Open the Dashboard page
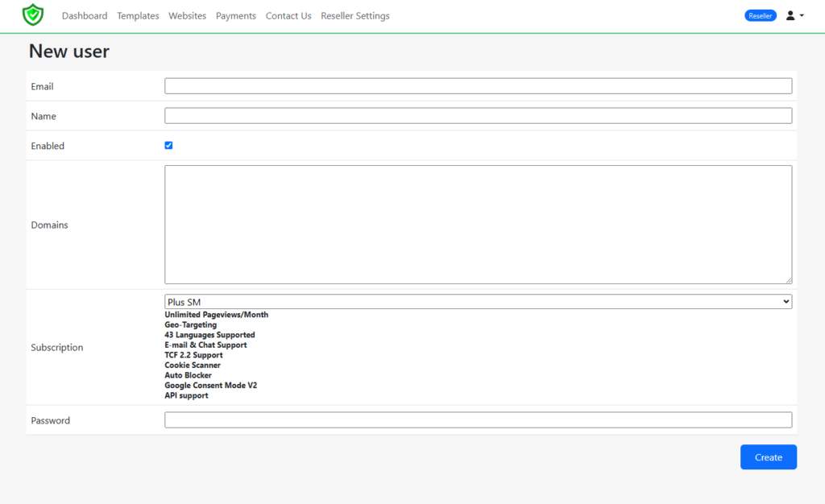 click(x=84, y=16)
